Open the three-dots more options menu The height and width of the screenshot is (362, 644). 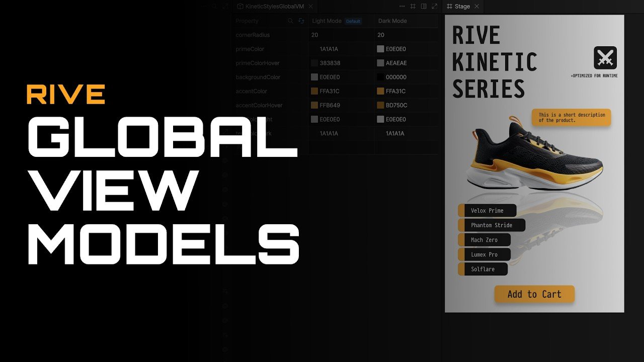coord(402,7)
